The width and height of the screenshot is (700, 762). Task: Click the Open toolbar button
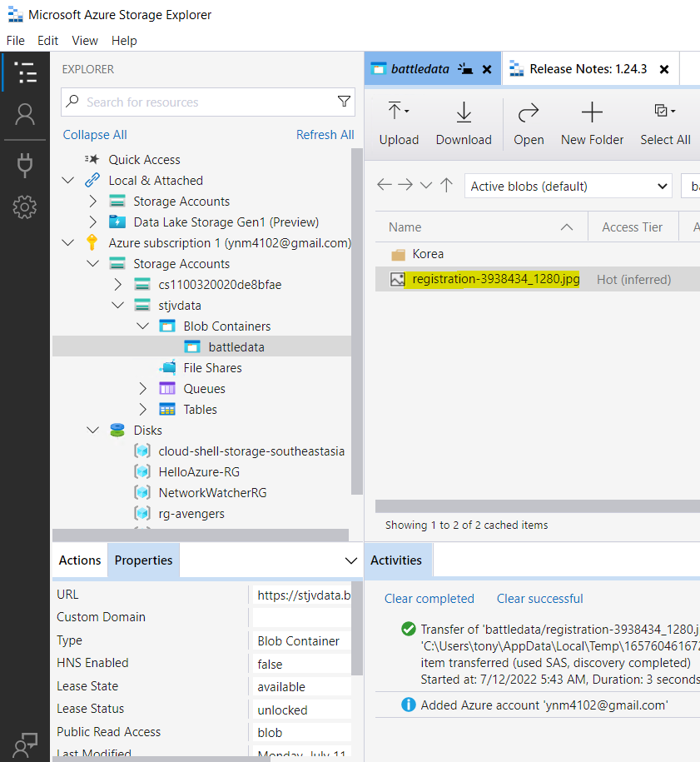pyautogui.click(x=529, y=124)
